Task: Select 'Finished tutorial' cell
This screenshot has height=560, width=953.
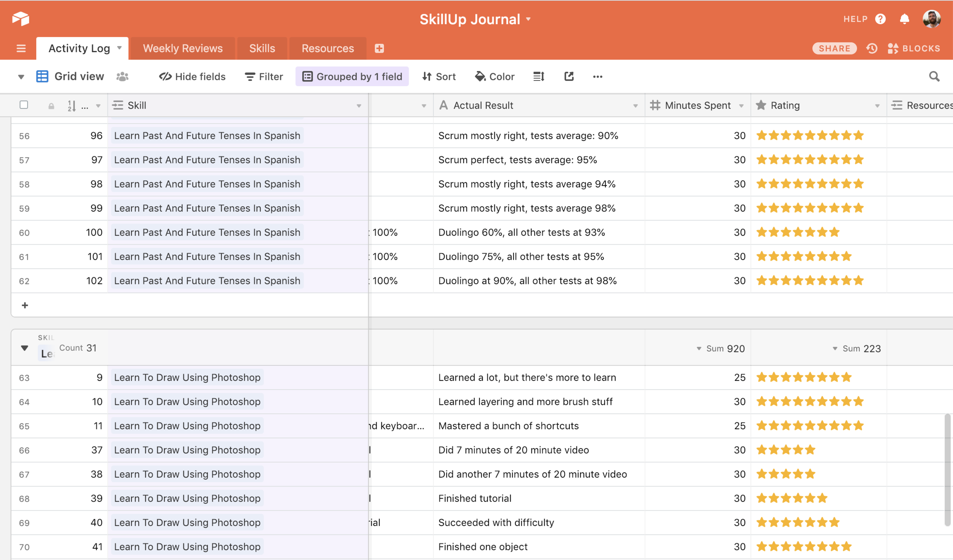Action: (539, 498)
